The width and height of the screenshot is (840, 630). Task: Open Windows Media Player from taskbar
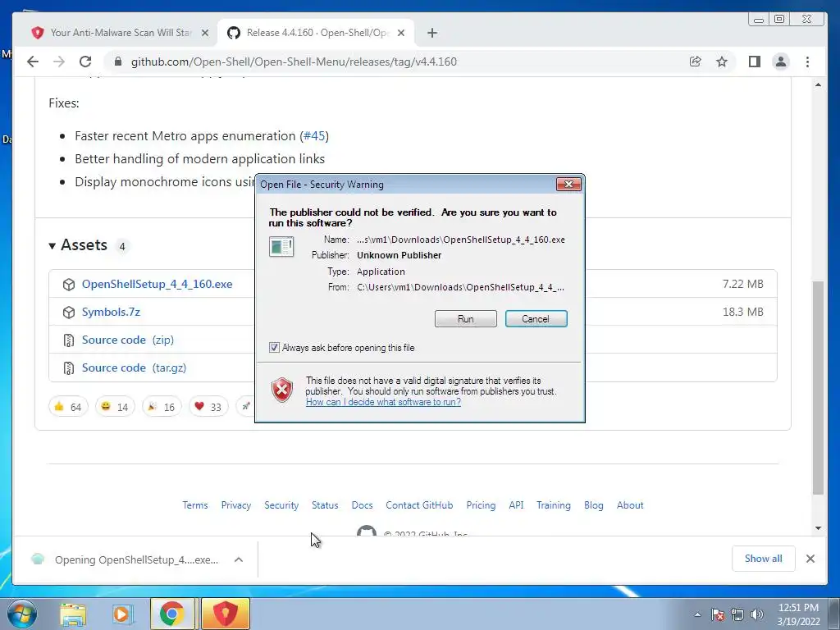click(x=122, y=614)
